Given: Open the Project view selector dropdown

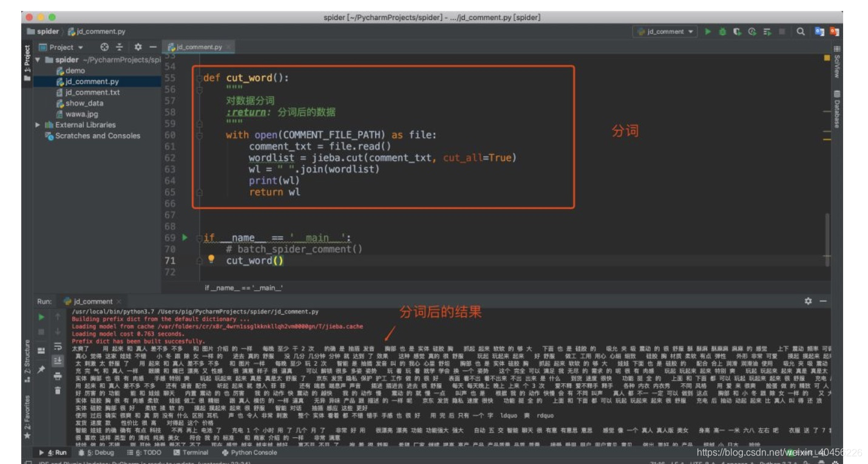Looking at the screenshot, I should (61, 47).
